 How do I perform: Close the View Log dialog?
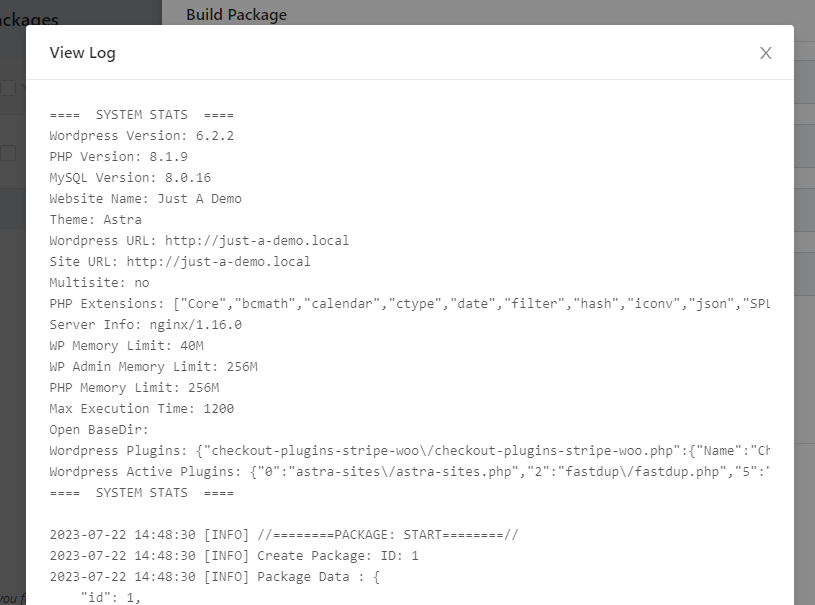point(766,53)
